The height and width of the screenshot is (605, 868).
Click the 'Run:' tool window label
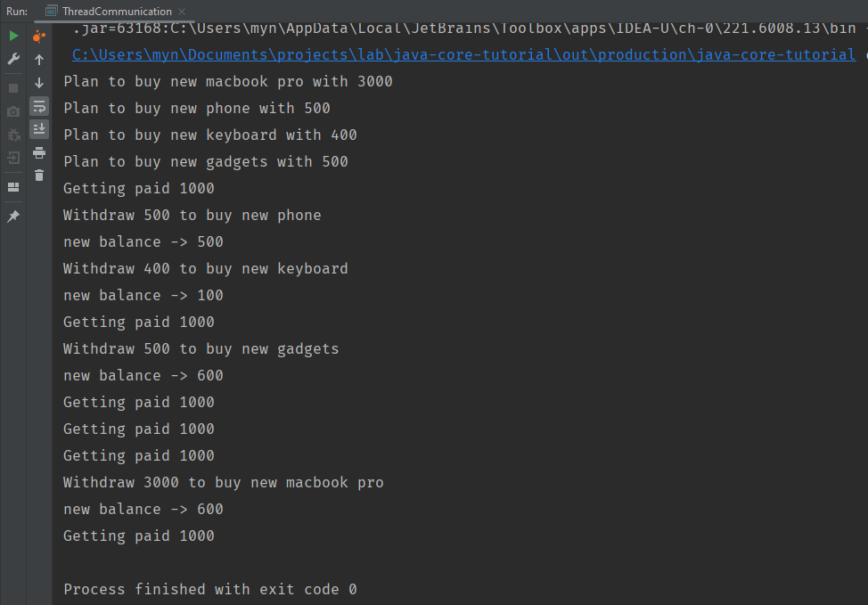[16, 12]
